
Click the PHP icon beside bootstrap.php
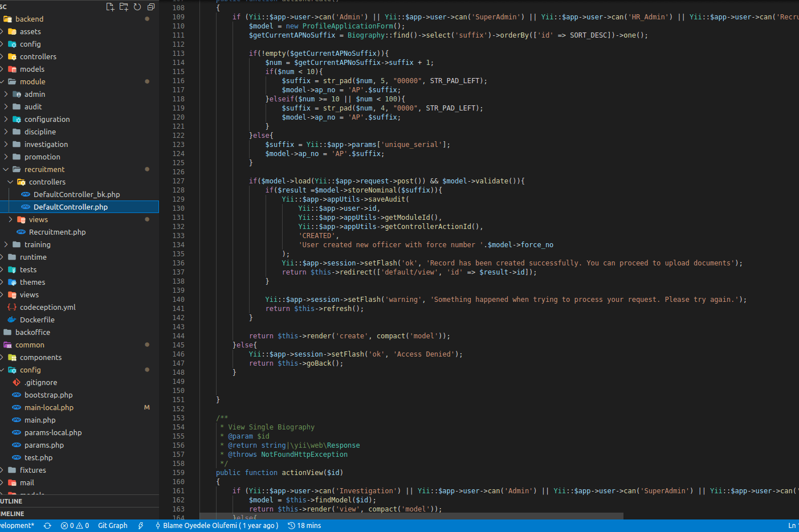[x=17, y=395]
